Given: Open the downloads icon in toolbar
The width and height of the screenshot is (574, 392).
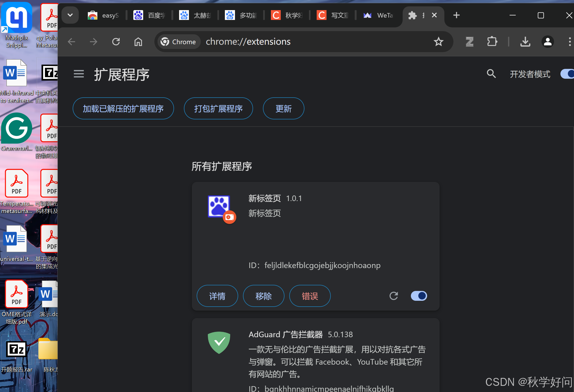Looking at the screenshot, I should 525,42.
